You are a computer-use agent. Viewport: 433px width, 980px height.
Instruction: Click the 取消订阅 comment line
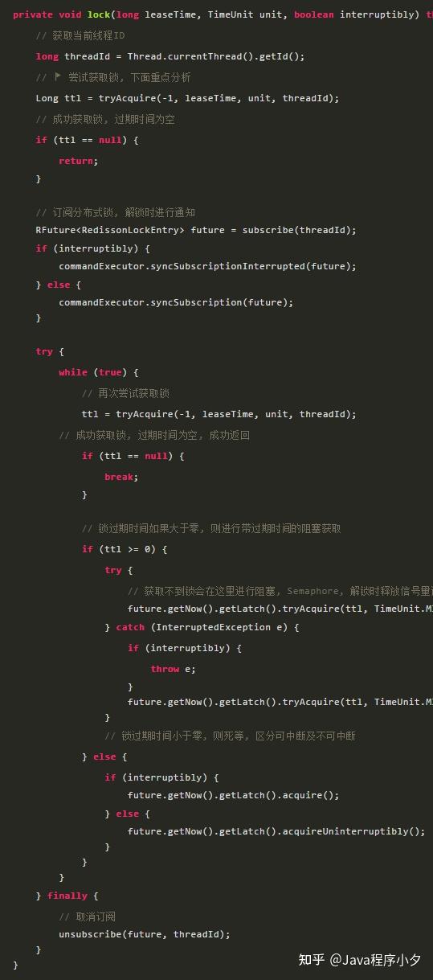coord(88,916)
